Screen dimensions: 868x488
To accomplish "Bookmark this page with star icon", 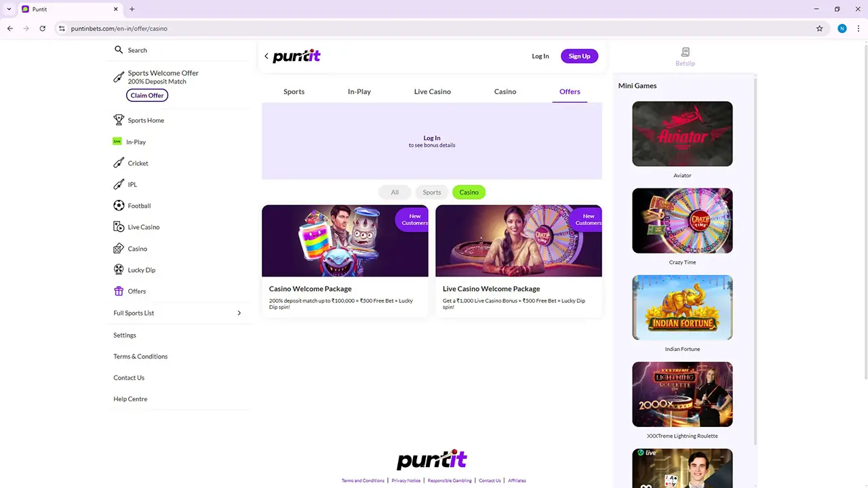I will pos(819,28).
